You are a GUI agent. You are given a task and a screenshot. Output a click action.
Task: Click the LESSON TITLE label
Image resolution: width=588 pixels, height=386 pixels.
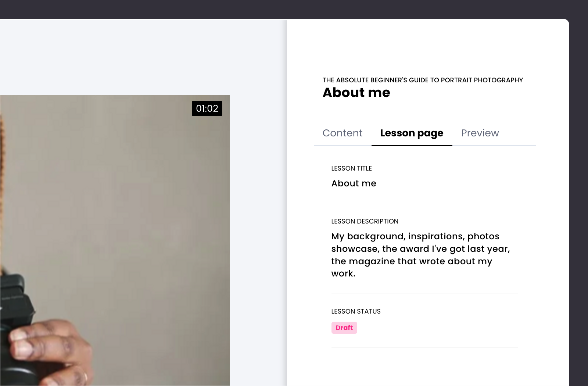(351, 168)
